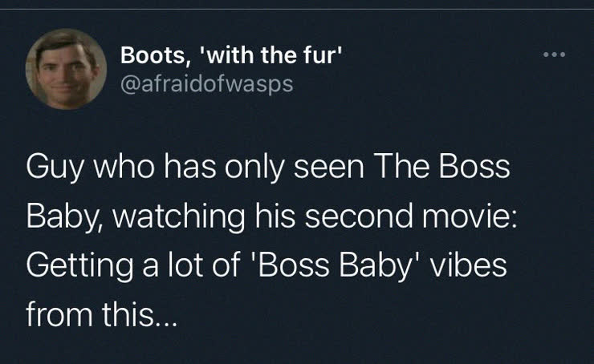The width and height of the screenshot is (594, 364).
Task: Click the word 'watching' in the tweet
Action: (x=179, y=217)
